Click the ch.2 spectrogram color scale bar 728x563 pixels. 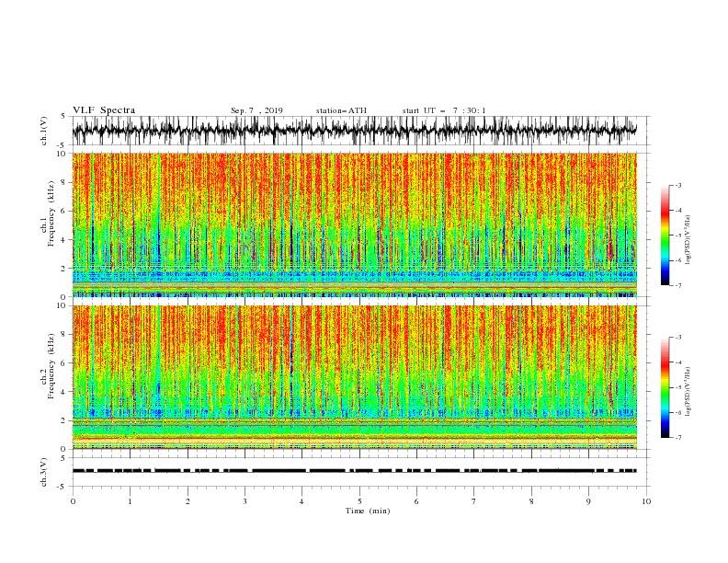pos(665,387)
